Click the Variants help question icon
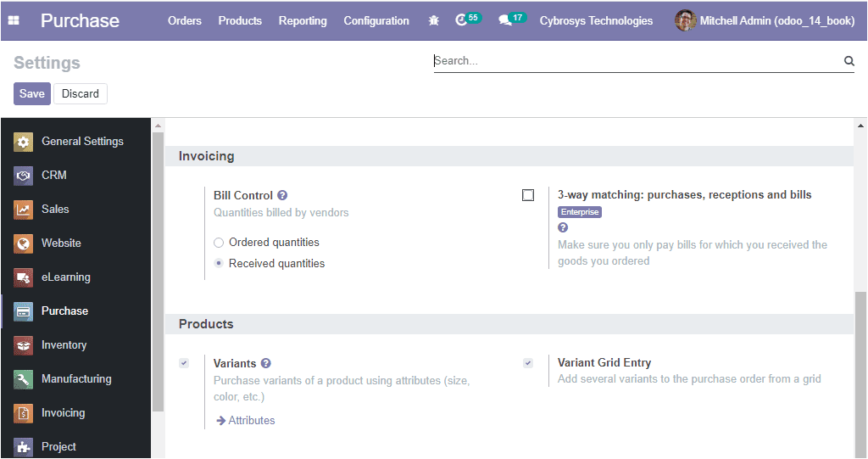The image size is (868, 459). point(265,363)
